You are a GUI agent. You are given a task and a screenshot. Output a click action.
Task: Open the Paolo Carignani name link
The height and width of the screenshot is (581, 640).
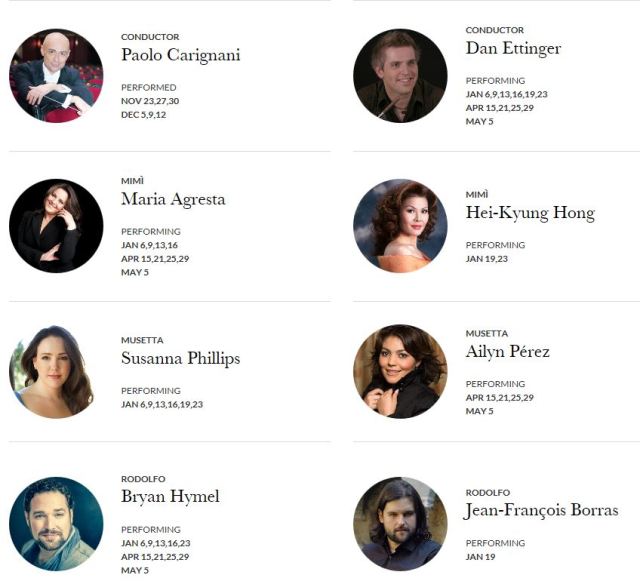point(180,55)
